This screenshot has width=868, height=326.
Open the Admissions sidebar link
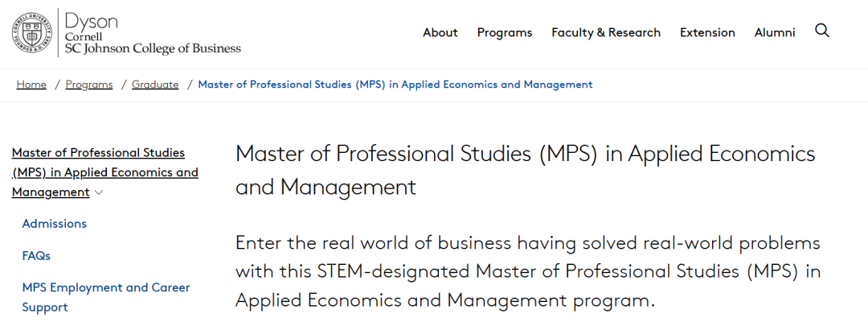tap(55, 224)
